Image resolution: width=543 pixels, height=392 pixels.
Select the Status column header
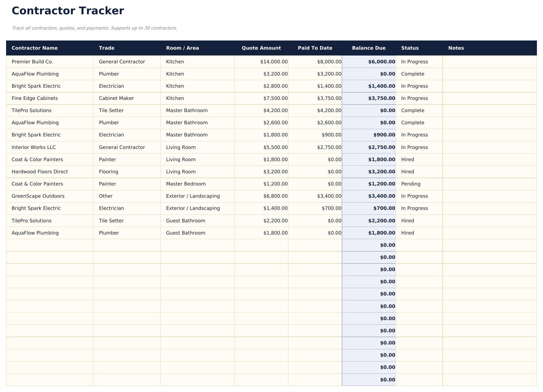(x=410, y=48)
